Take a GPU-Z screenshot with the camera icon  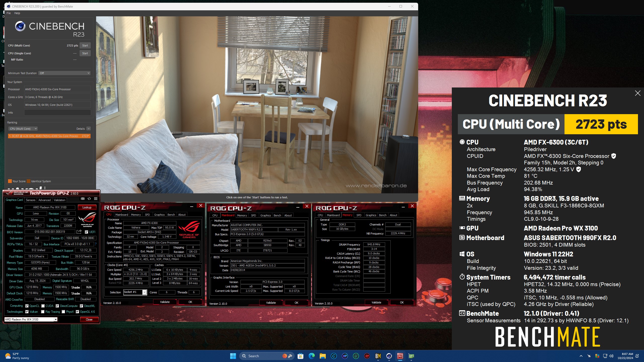tap(83, 199)
